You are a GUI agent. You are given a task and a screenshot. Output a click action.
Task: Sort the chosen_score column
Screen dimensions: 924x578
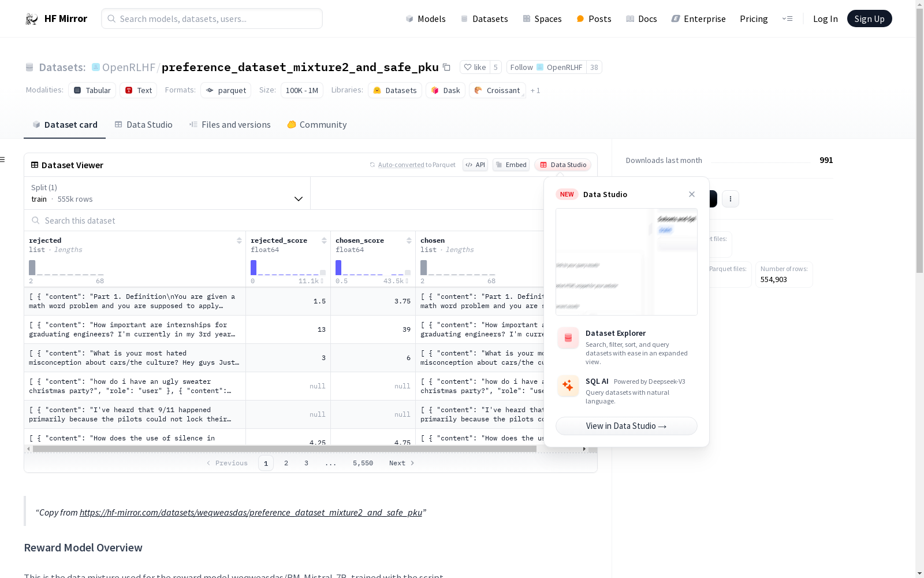pyautogui.click(x=409, y=240)
